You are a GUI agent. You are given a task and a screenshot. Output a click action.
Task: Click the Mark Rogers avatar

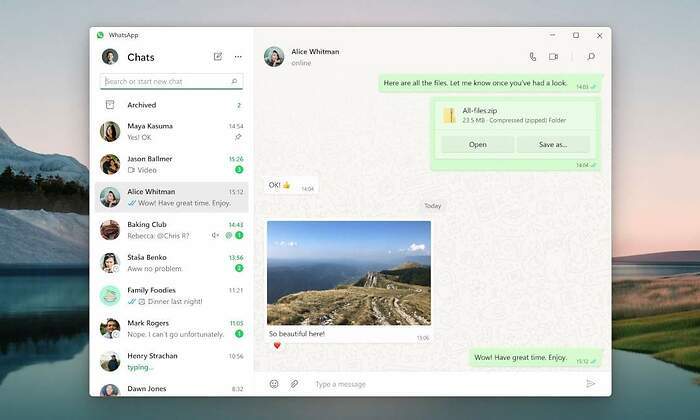click(110, 329)
